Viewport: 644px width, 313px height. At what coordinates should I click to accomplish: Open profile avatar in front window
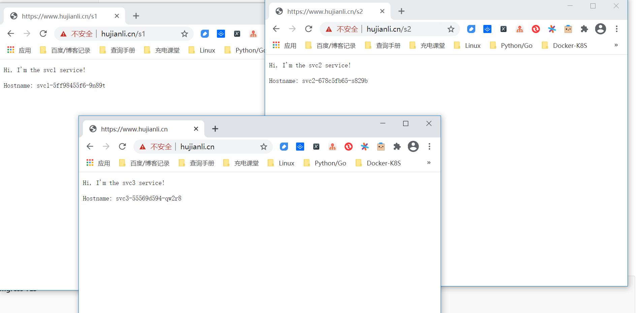click(x=413, y=147)
